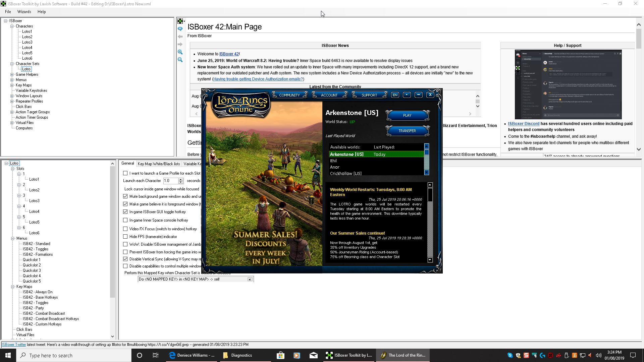This screenshot has height=362, width=644.
Task: Click the orange media player taskbar icon
Action: click(x=297, y=355)
